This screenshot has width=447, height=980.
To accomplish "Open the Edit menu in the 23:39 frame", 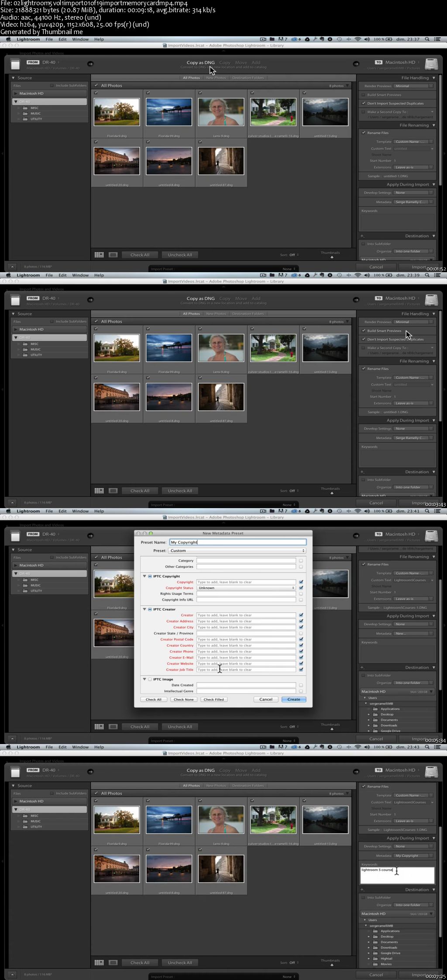I will click(63, 275).
